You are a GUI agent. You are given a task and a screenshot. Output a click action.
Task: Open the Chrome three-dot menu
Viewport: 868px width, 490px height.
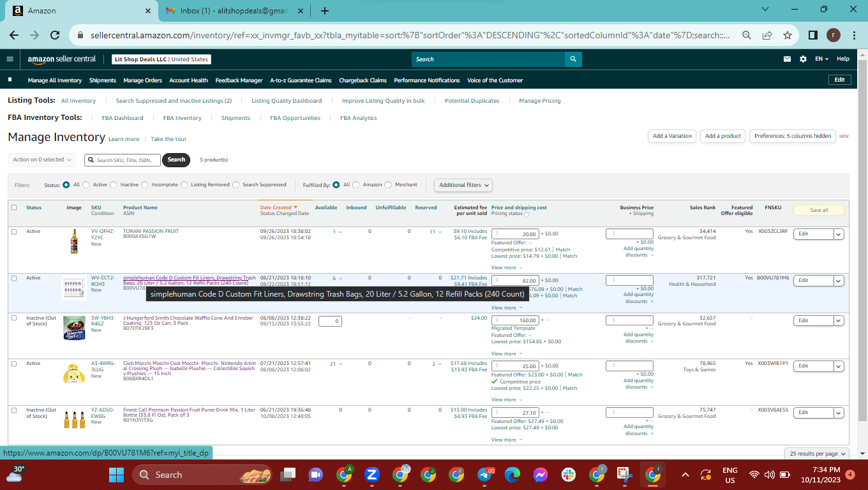855,36
